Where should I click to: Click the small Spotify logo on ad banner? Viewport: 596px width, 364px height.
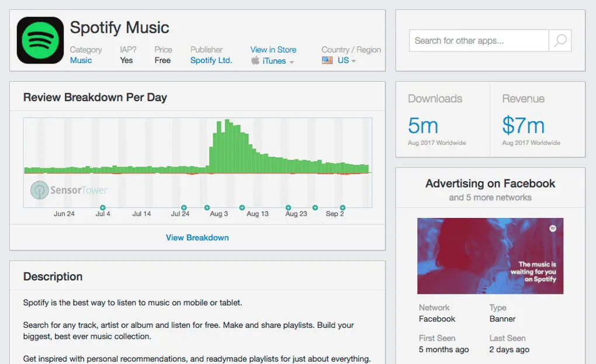point(553,228)
